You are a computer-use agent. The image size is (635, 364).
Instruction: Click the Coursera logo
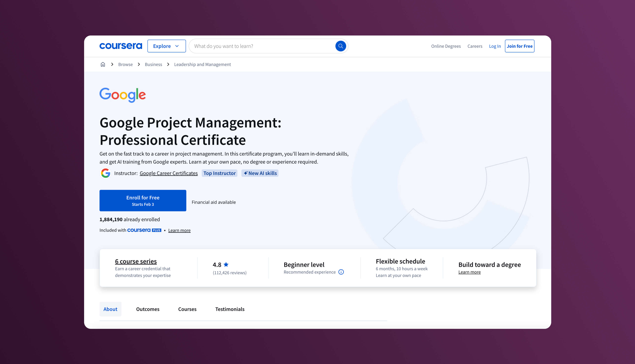pyautogui.click(x=120, y=46)
